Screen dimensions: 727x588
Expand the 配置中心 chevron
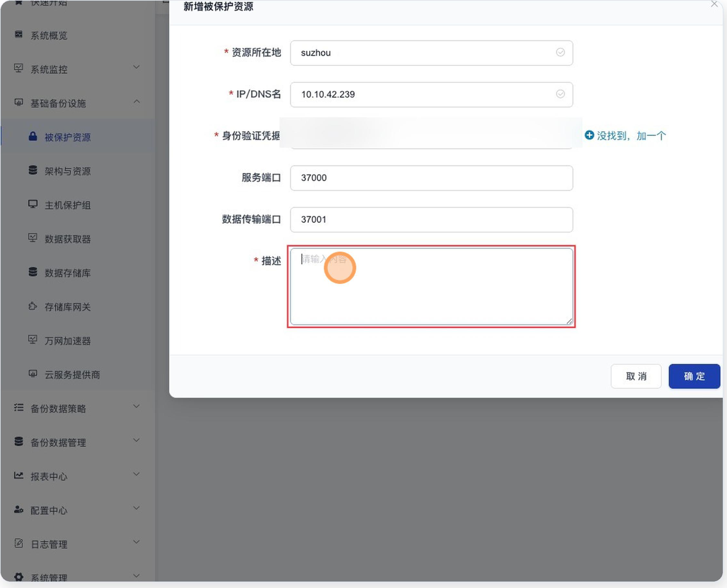137,508
